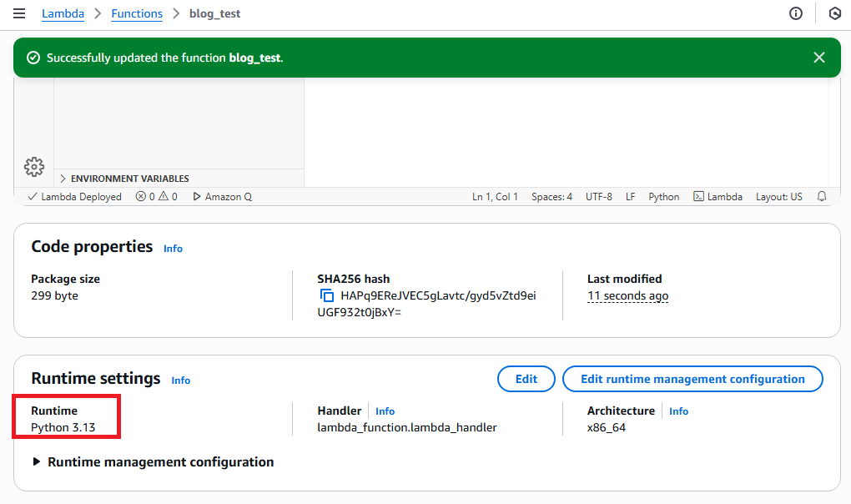Click the notification bell in status bar
This screenshot has width=851, height=504.
(822, 197)
